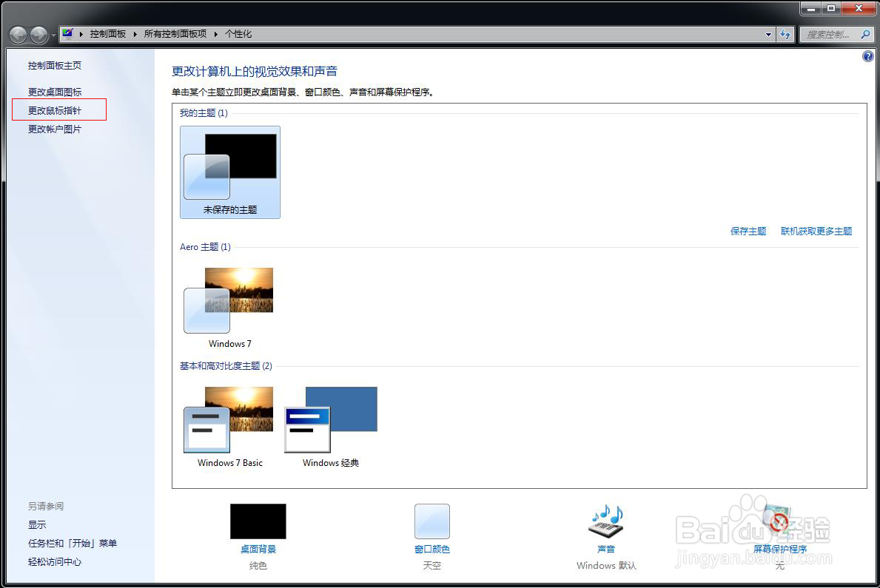Click the Aero 主题 (1) group header

pyautogui.click(x=205, y=247)
